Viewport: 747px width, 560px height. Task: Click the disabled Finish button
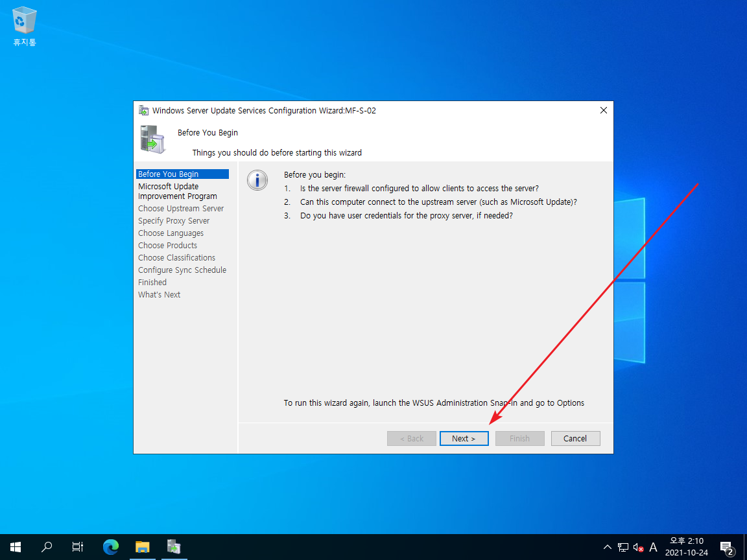(x=520, y=439)
